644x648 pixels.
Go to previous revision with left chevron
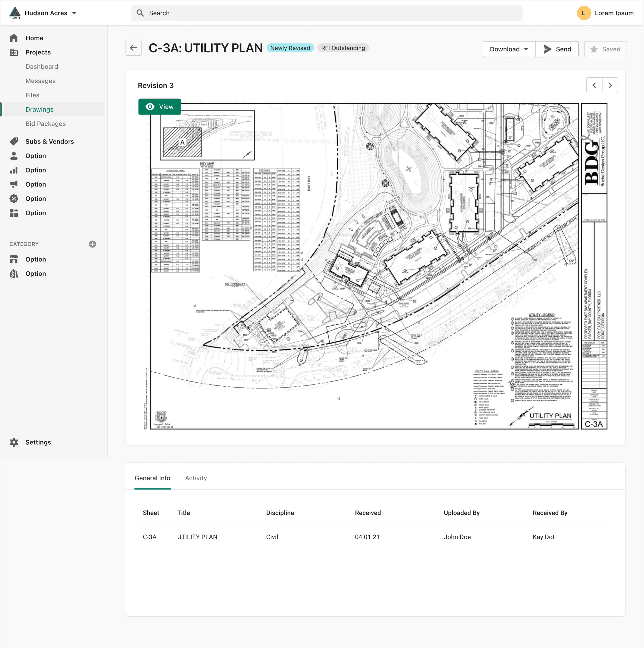(594, 86)
